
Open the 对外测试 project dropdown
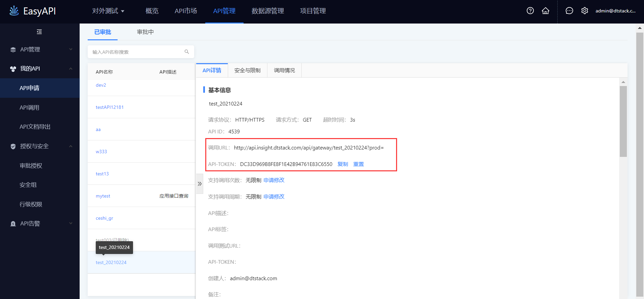pyautogui.click(x=108, y=11)
